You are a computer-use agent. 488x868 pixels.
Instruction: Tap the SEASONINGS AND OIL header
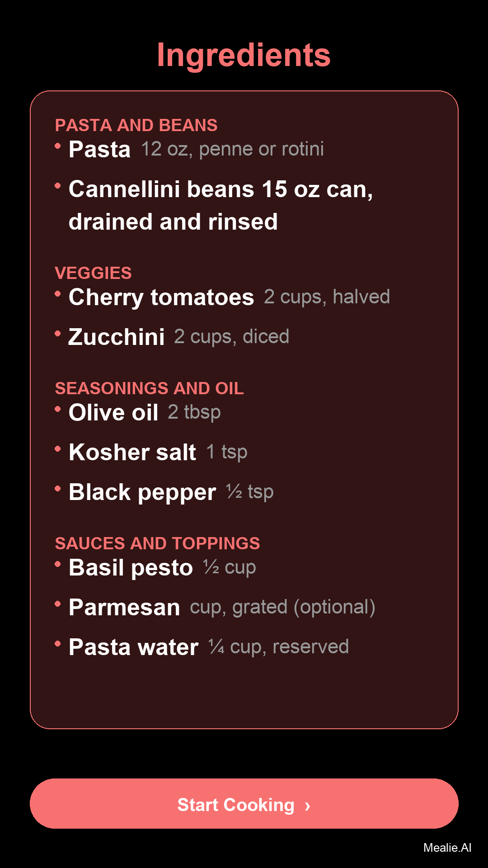(x=149, y=388)
